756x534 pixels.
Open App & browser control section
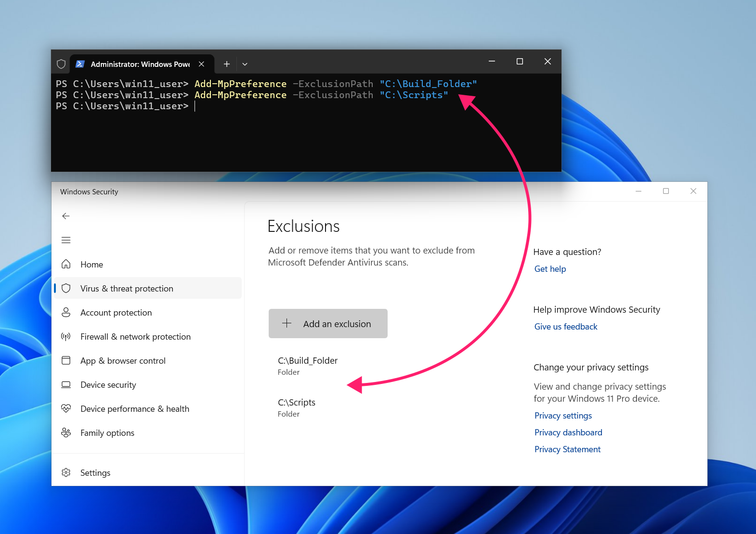147,360
